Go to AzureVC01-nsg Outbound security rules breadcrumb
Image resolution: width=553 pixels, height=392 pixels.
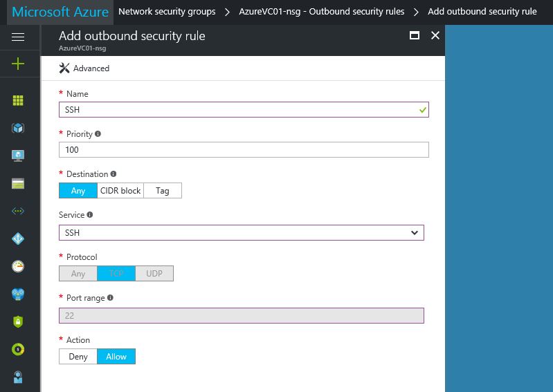click(x=322, y=12)
